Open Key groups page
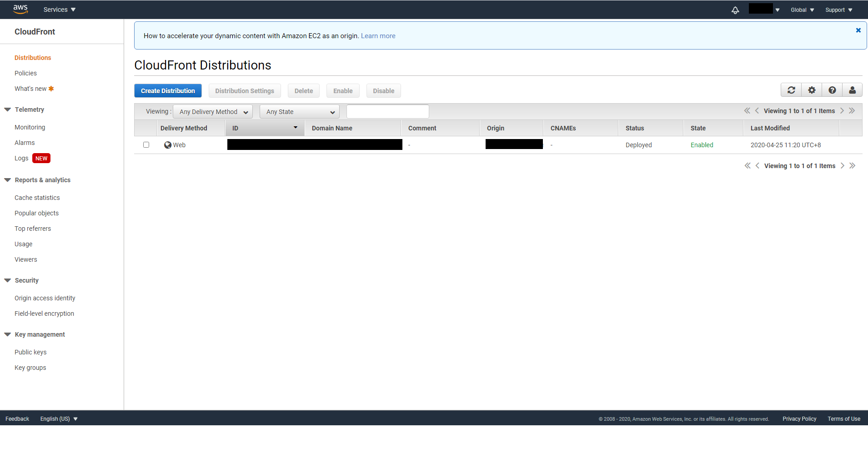 [x=30, y=368]
